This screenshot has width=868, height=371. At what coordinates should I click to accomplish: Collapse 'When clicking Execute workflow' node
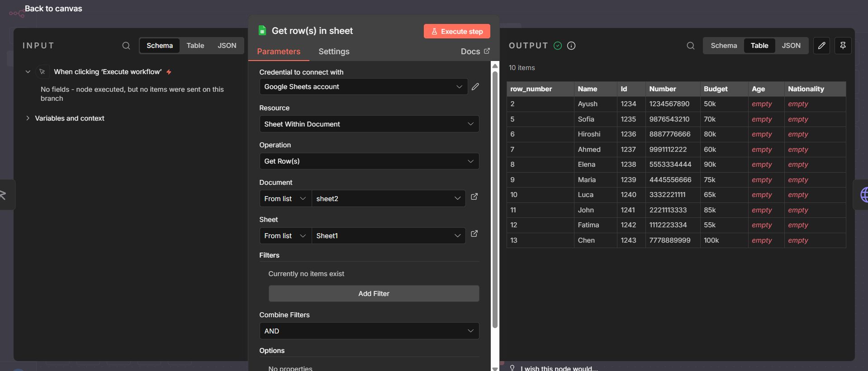(28, 72)
